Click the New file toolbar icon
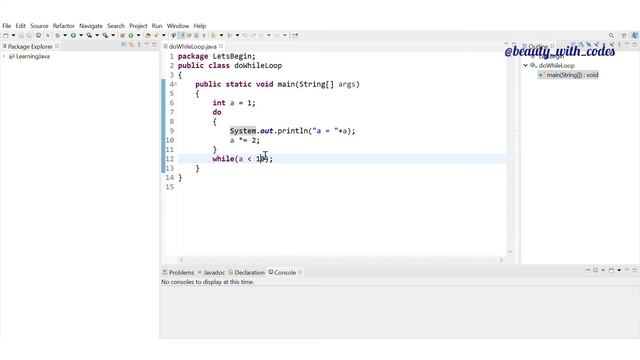This screenshot has height=360, width=640. click(6, 36)
